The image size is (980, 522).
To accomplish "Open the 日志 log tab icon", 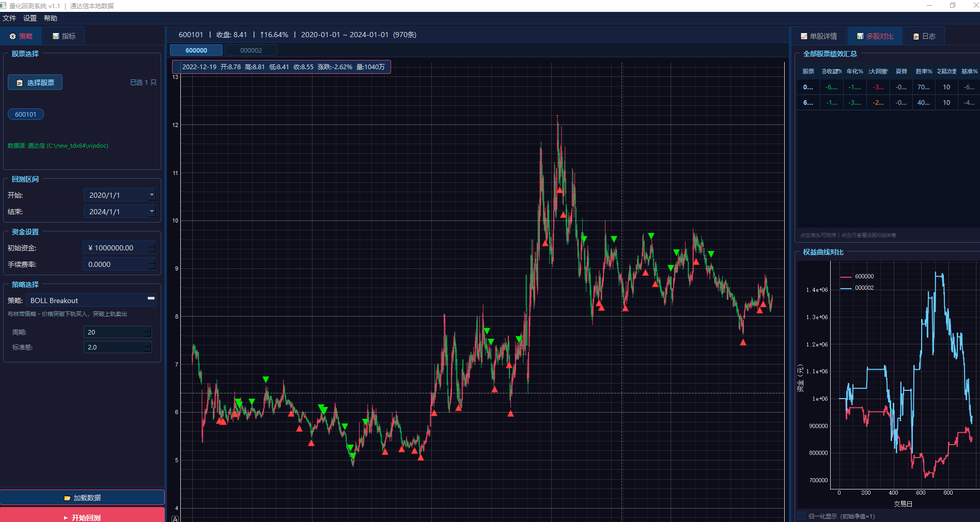I will click(x=916, y=37).
